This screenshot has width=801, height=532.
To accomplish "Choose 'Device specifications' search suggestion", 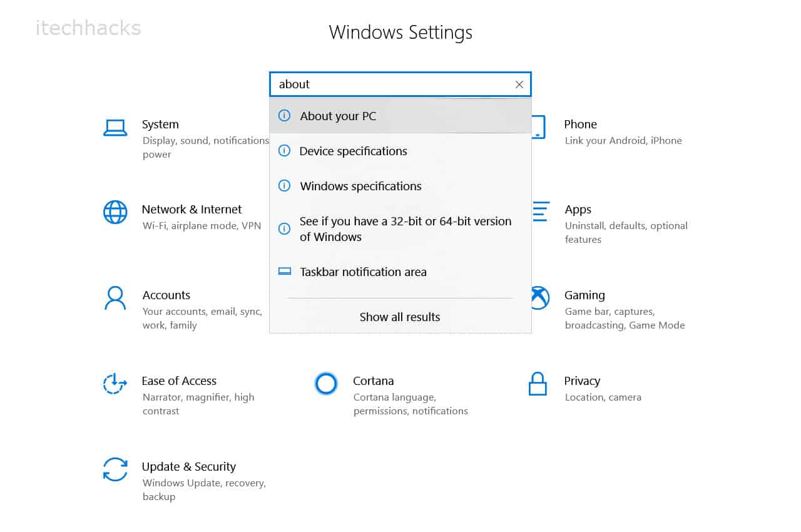I will pos(400,151).
